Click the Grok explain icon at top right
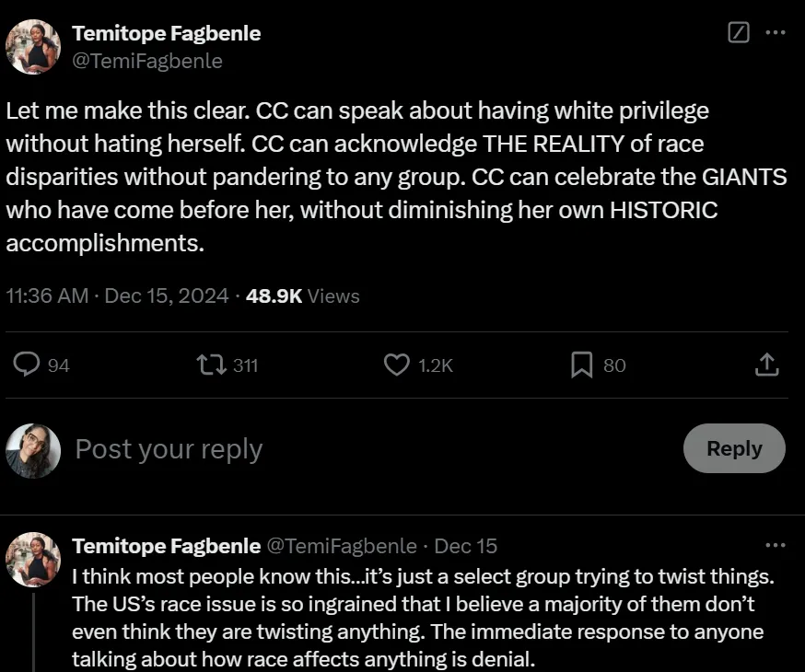The width and height of the screenshot is (805, 672). [737, 31]
